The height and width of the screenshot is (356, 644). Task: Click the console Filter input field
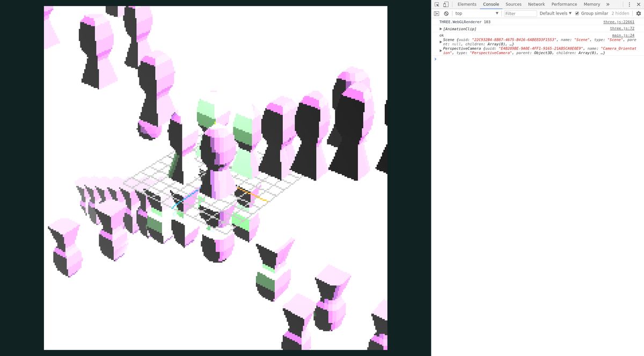coord(519,13)
